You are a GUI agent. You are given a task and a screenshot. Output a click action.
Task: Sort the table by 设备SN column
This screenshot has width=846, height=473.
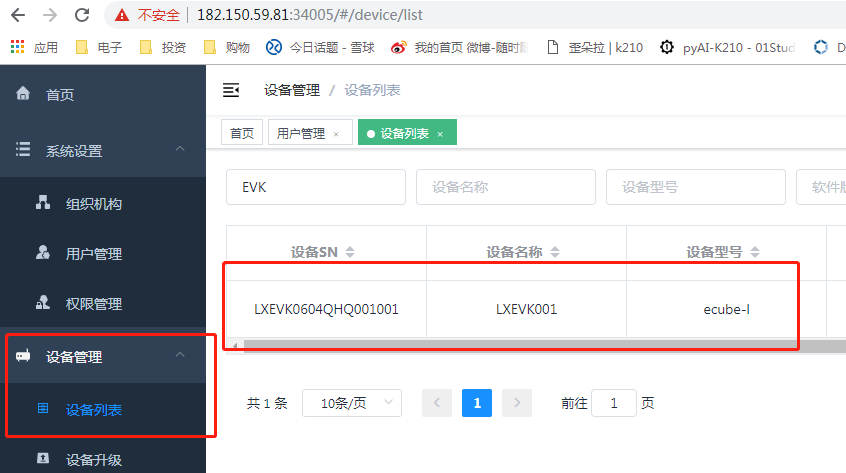tap(350, 252)
